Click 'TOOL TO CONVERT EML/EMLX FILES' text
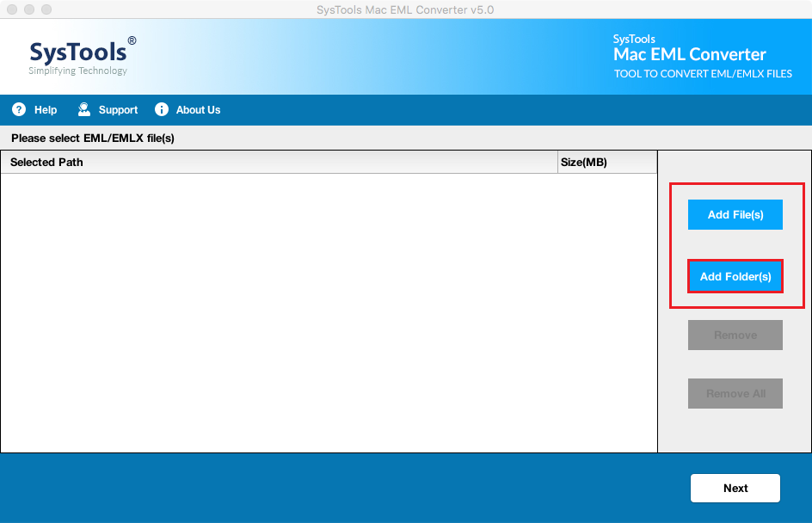The width and height of the screenshot is (812, 523). 703,73
